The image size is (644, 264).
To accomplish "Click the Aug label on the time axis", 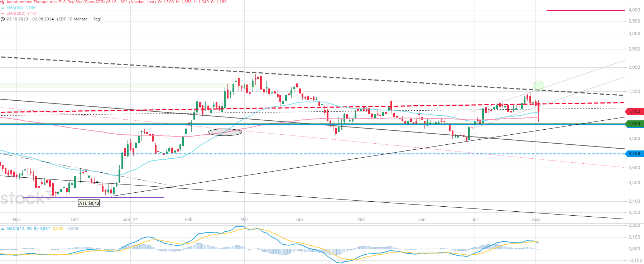I will pyautogui.click(x=536, y=220).
